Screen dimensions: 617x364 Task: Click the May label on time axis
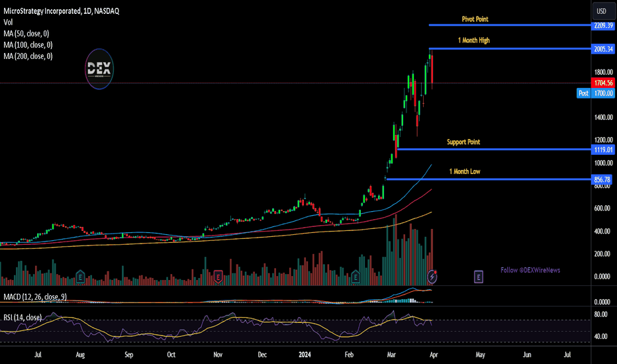(480, 355)
